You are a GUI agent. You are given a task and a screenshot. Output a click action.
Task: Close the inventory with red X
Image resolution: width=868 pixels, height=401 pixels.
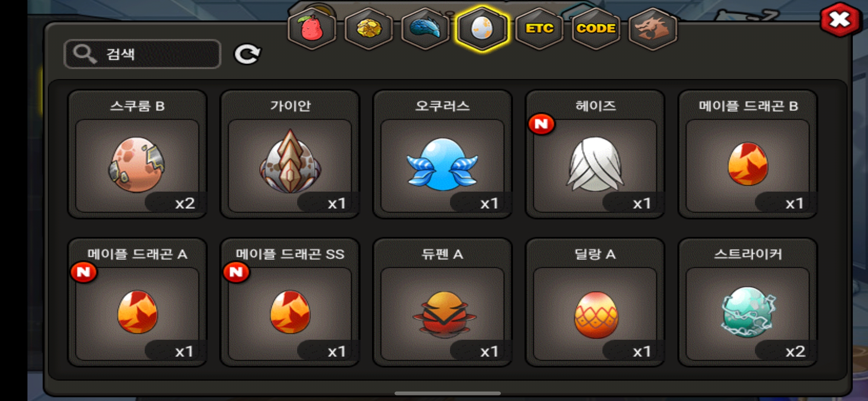coord(840,20)
